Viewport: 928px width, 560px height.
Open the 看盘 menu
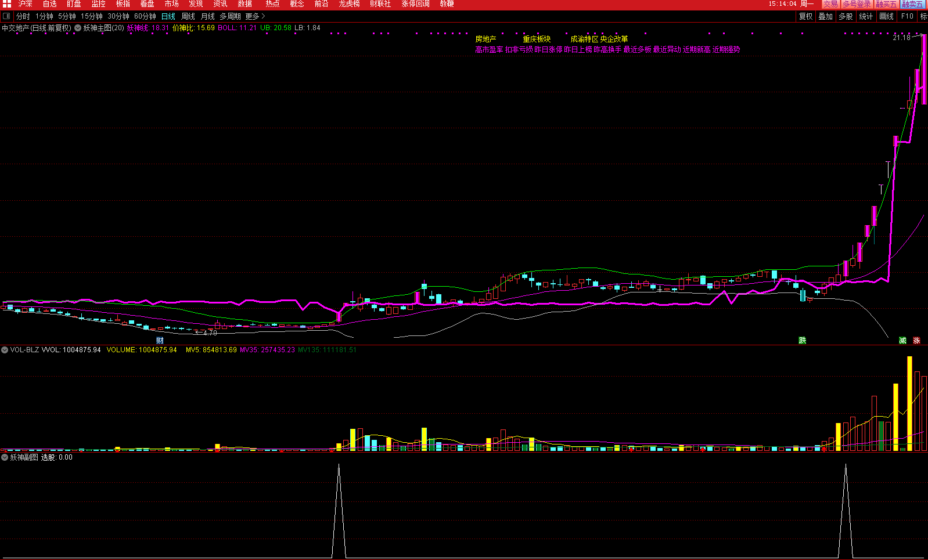click(x=148, y=4)
